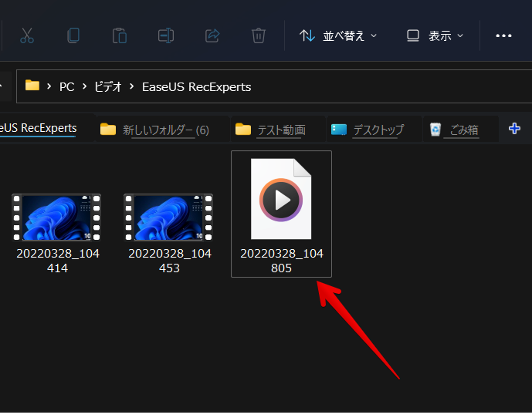Click the desktop icon on デスクトップ tab
This screenshot has height=418, width=532.
click(x=339, y=129)
